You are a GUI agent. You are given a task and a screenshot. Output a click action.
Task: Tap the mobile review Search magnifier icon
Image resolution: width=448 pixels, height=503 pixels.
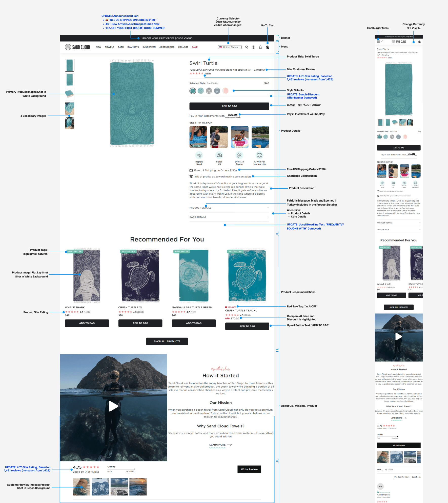386,470
